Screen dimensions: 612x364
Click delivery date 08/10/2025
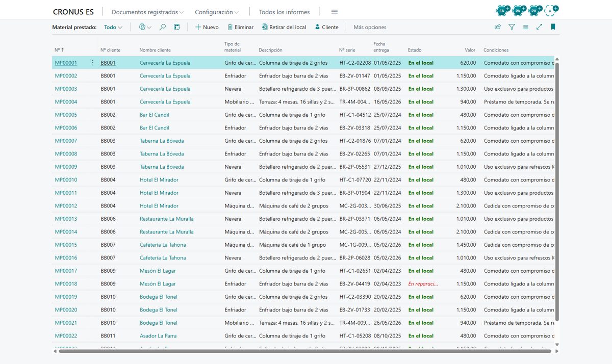(388, 336)
